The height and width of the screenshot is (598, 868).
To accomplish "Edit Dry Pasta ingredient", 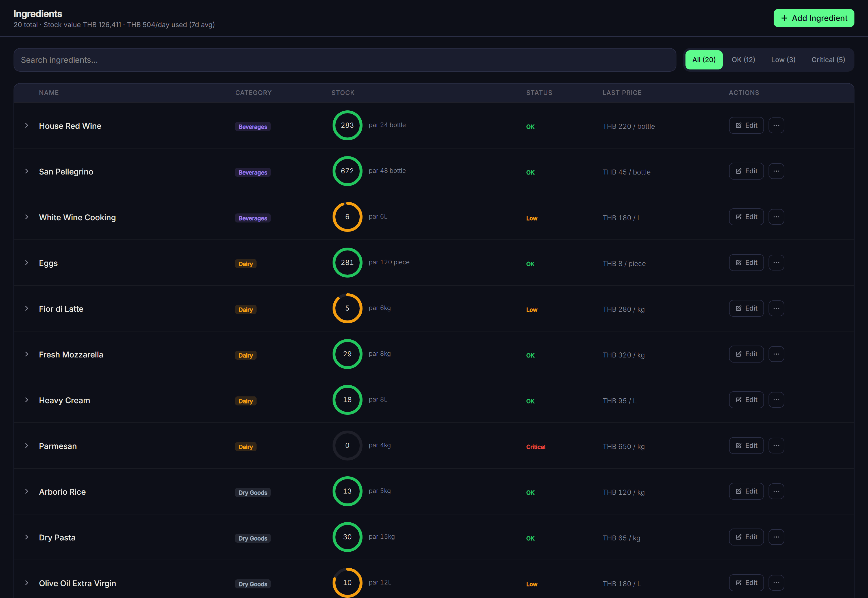I will point(746,537).
